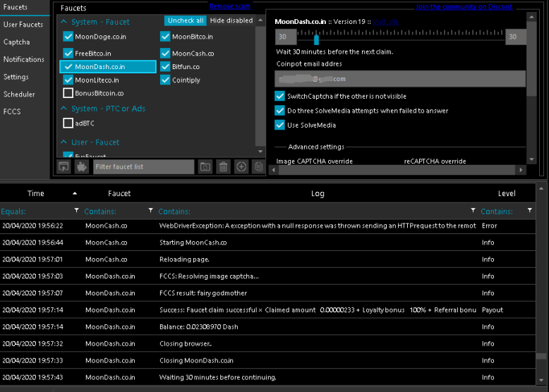549x392 pixels.
Task: Switch to the Captcha sidebar tab
Action: (16, 42)
